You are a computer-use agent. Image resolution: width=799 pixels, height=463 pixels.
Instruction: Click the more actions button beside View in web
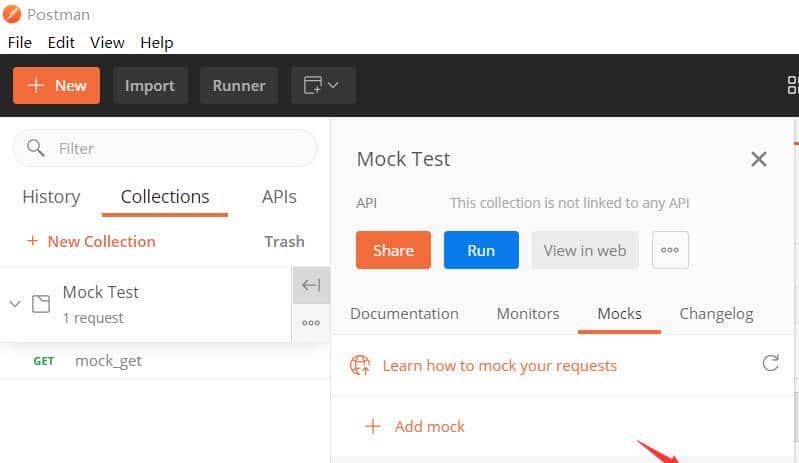coord(670,250)
